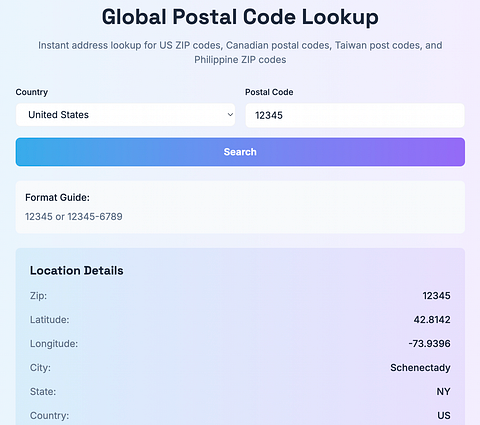Click the Postal Code field label
480x425 pixels.
[x=269, y=92]
